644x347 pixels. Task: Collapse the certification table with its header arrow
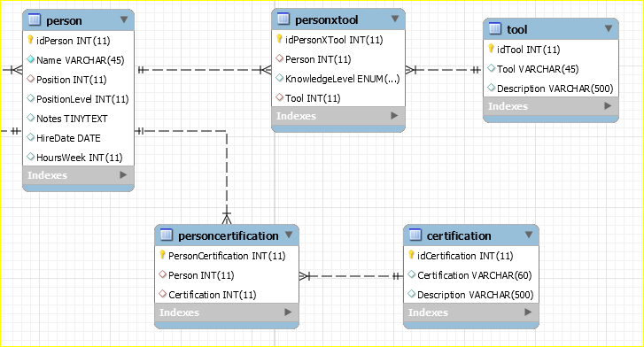(529, 235)
